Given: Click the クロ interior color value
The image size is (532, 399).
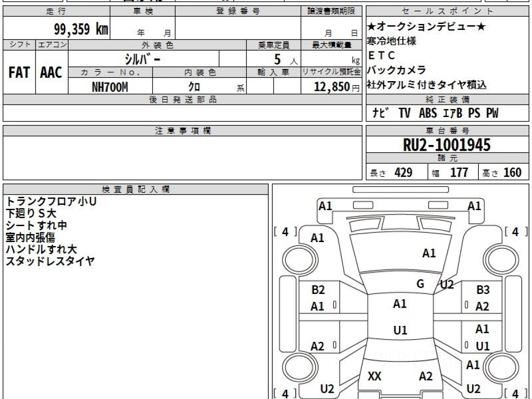Looking at the screenshot, I should [x=194, y=87].
